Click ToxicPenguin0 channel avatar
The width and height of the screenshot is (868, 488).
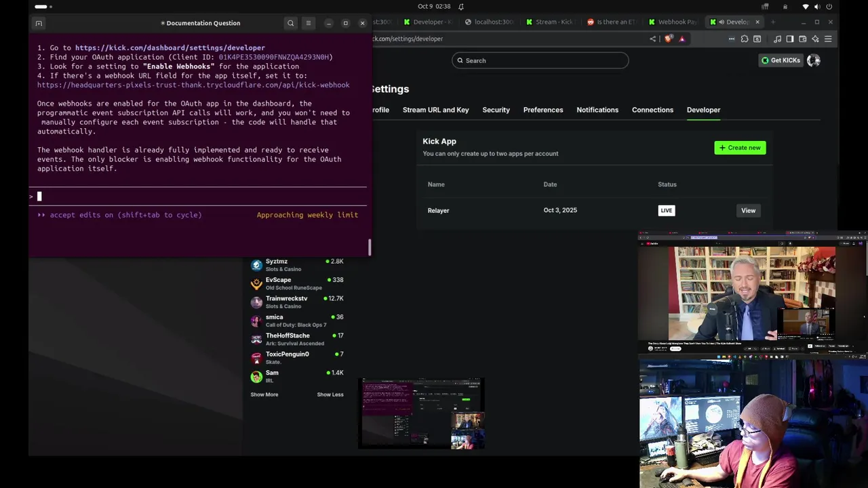click(256, 358)
